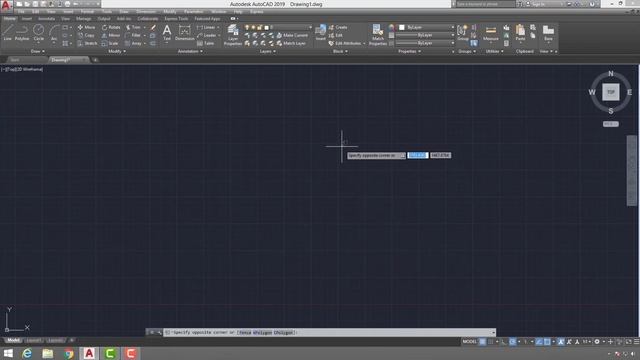Expand the Properties panel
Viewport: 640px width, 360px height.
(x=409, y=51)
